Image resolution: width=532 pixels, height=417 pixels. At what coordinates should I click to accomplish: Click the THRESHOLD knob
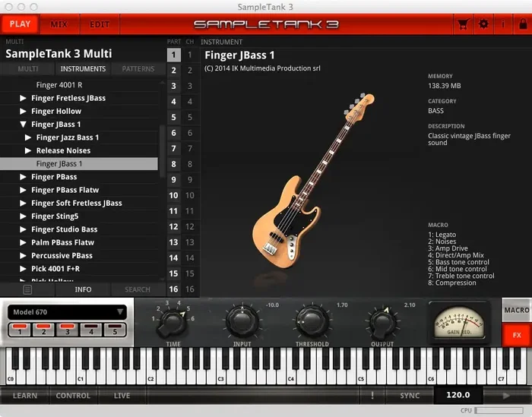pos(312,321)
